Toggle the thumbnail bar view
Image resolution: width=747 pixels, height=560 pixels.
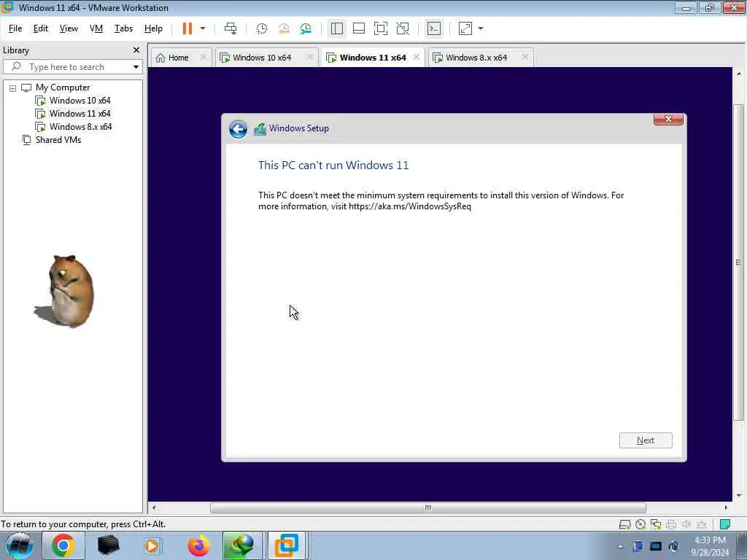click(x=359, y=28)
